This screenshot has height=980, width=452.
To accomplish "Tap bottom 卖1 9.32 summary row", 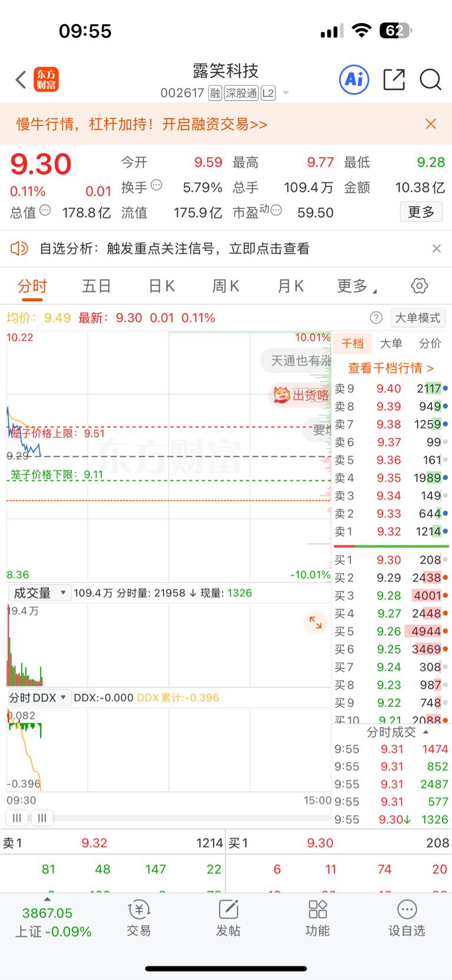I will pos(112,843).
